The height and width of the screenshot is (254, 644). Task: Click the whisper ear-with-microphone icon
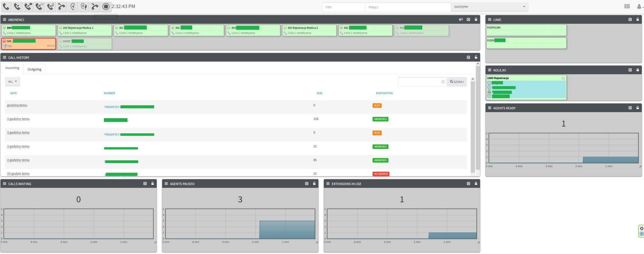84,6
